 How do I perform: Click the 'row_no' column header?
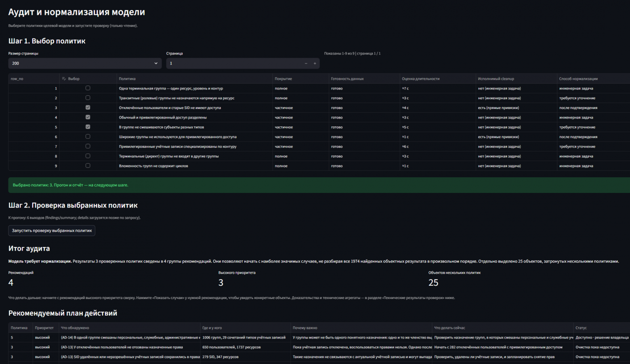34,79
